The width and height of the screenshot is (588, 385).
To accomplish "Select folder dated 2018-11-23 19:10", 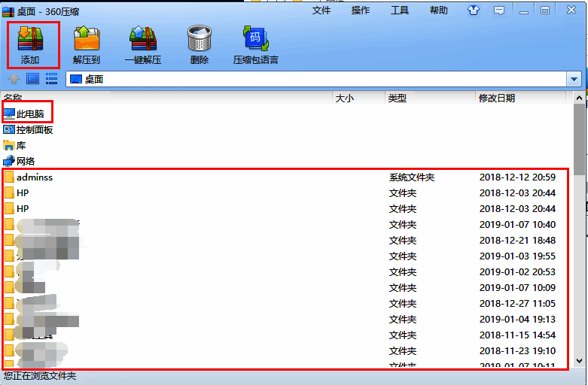I will coord(287,351).
